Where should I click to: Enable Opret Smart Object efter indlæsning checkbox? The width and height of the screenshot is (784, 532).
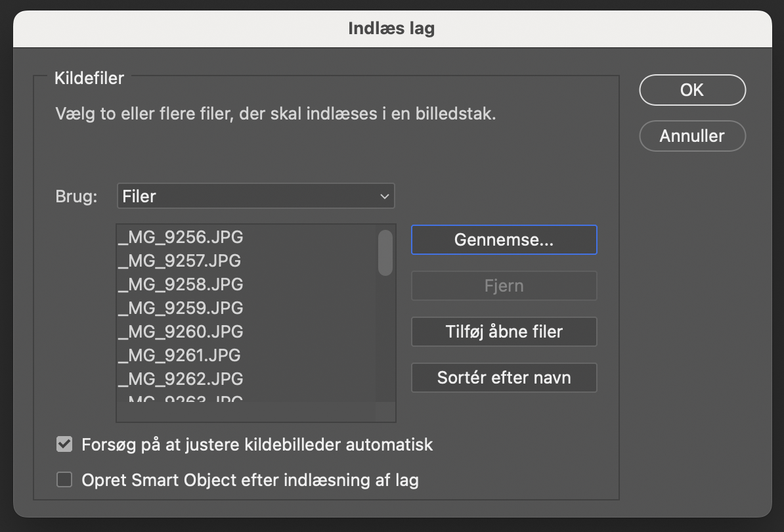(64, 480)
